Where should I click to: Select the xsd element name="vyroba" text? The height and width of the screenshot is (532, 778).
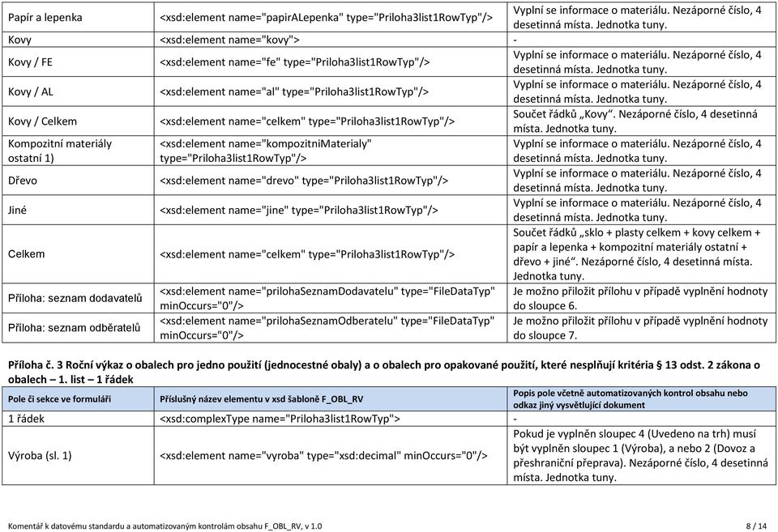click(x=323, y=456)
